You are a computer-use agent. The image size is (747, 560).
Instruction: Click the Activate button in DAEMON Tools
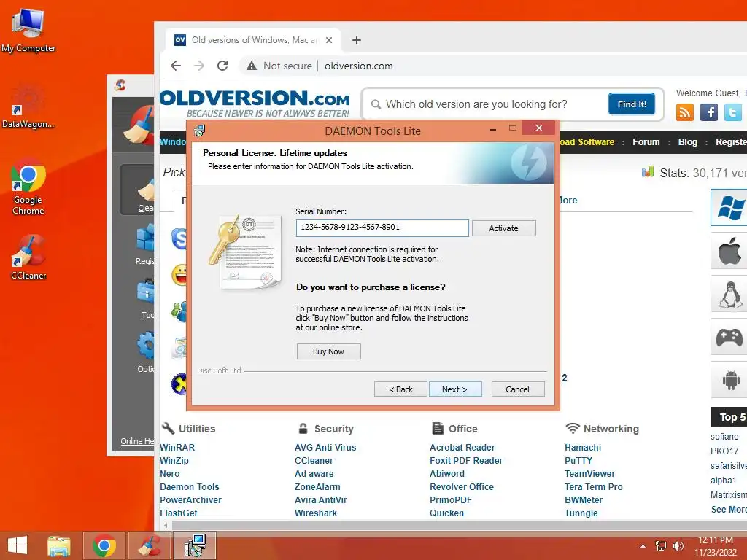tap(503, 228)
